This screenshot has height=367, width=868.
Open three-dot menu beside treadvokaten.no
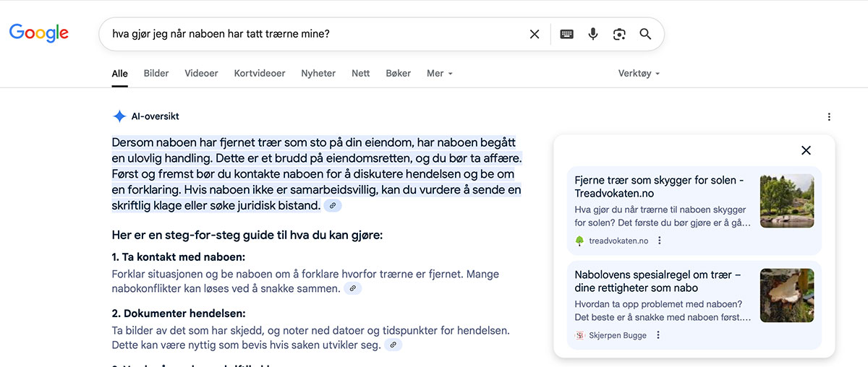pos(659,241)
